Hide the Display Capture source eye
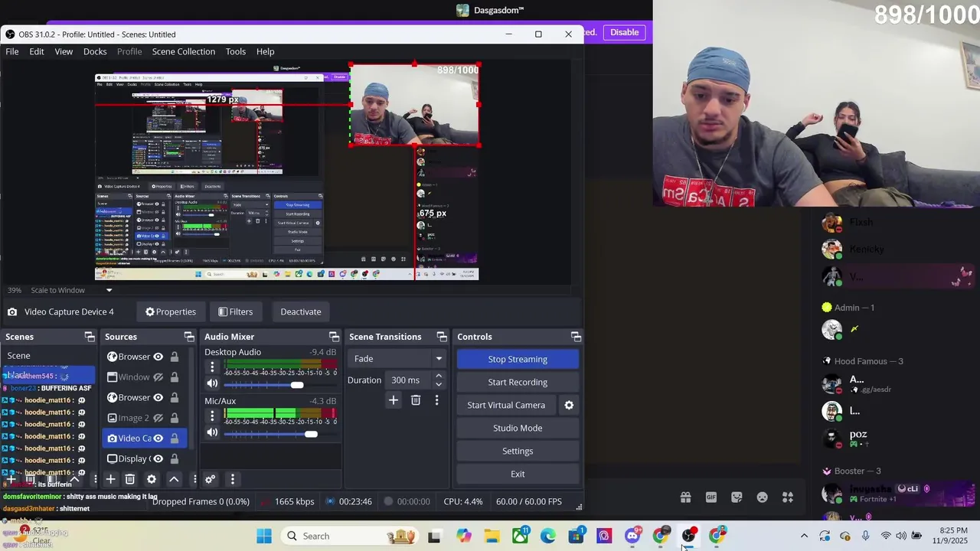980x551 pixels. click(158, 458)
